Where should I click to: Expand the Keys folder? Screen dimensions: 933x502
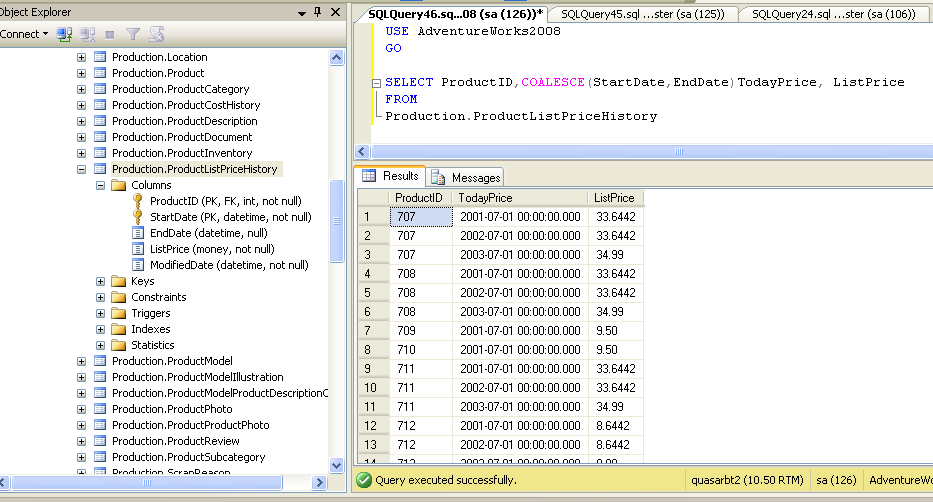pyautogui.click(x=101, y=281)
